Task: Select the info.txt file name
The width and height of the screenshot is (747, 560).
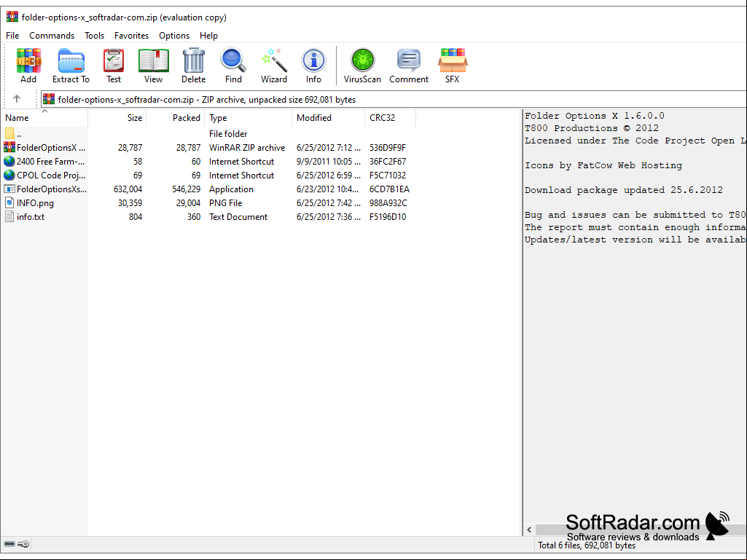Action: click(x=31, y=217)
